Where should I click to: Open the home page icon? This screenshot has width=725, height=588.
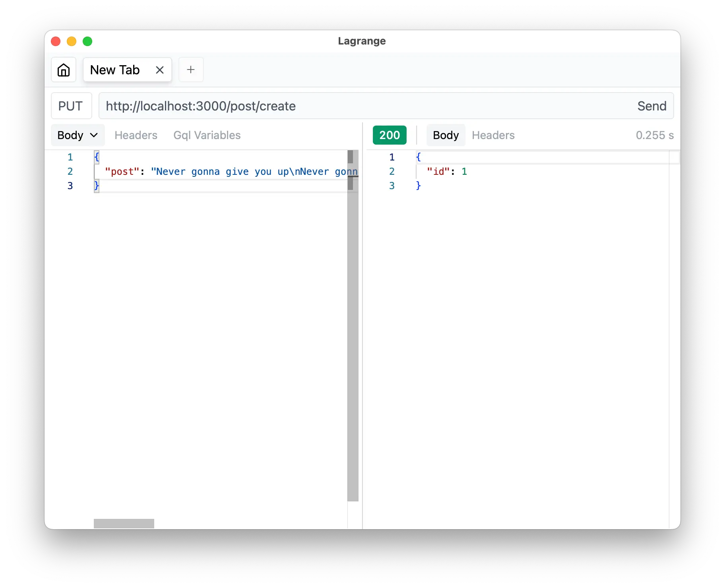64,70
